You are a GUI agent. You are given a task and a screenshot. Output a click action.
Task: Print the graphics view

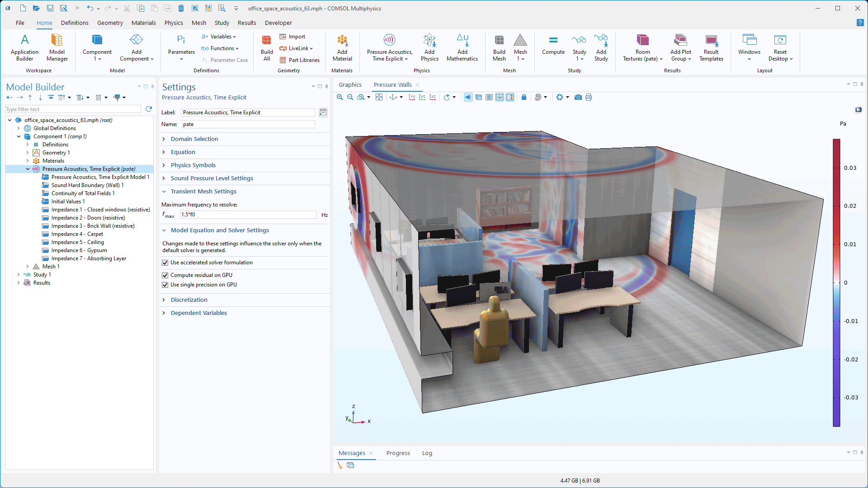[x=589, y=97]
